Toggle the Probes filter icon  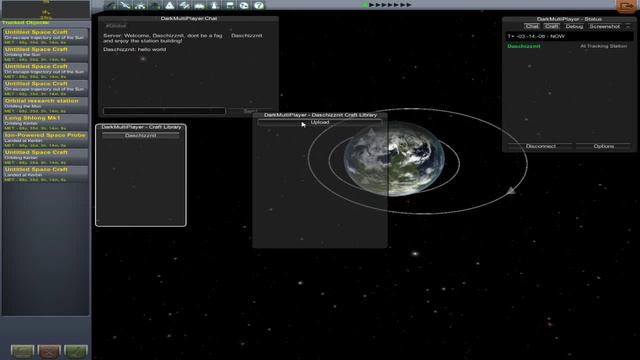pyautogui.click(x=125, y=5)
